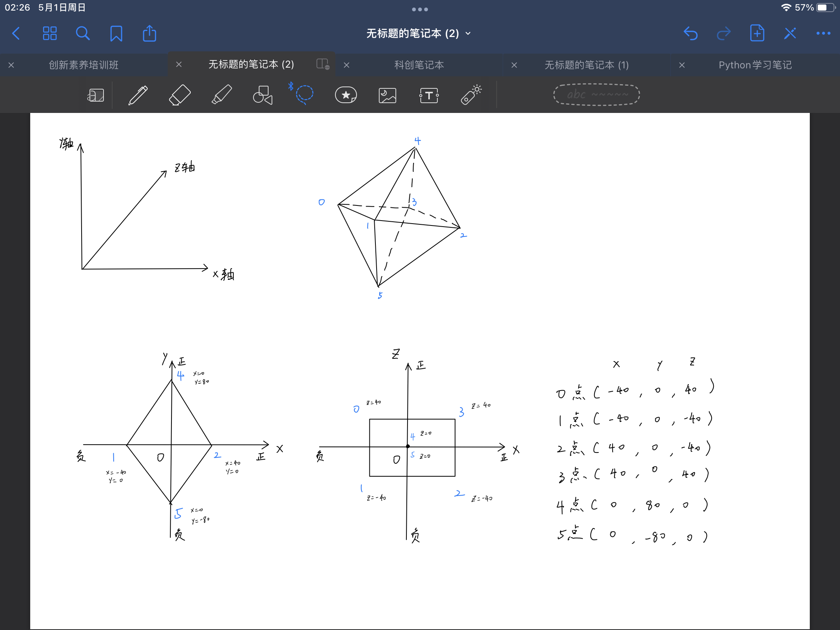Click the dashed abc stroke preview box
Viewport: 840px width, 630px height.
click(x=596, y=94)
